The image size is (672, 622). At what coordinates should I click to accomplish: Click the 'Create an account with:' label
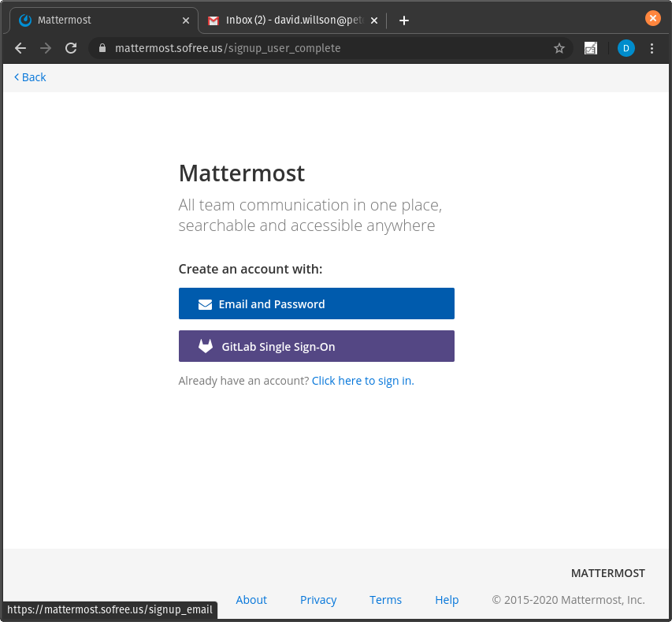[x=251, y=269]
